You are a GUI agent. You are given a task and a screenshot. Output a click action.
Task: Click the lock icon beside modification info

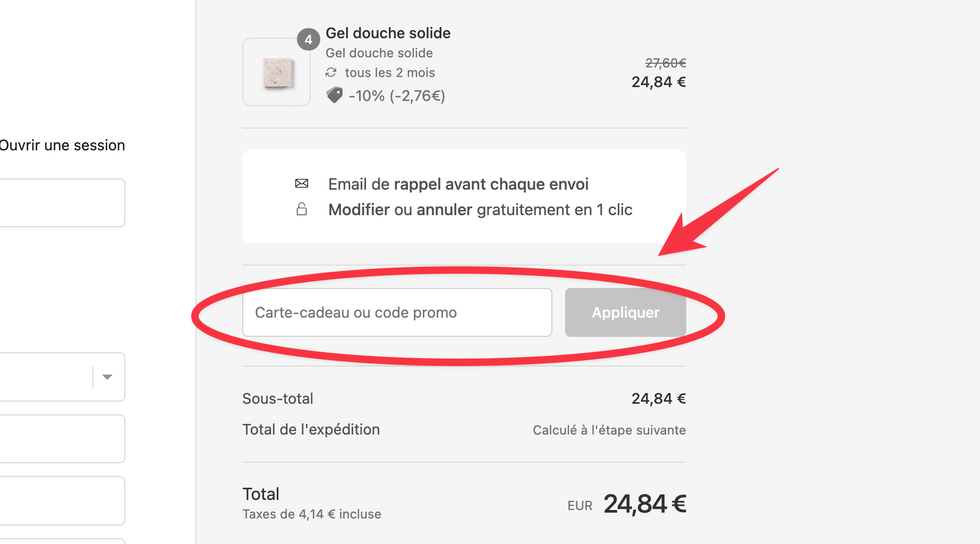pos(301,209)
